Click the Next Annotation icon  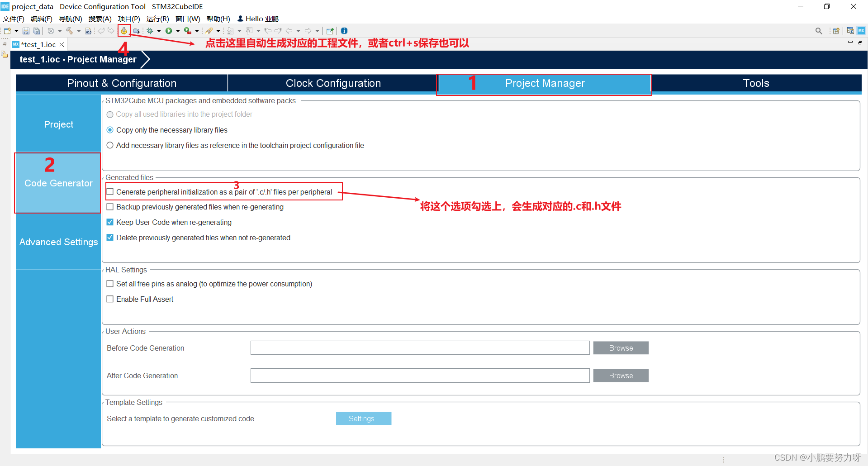pyautogui.click(x=230, y=31)
